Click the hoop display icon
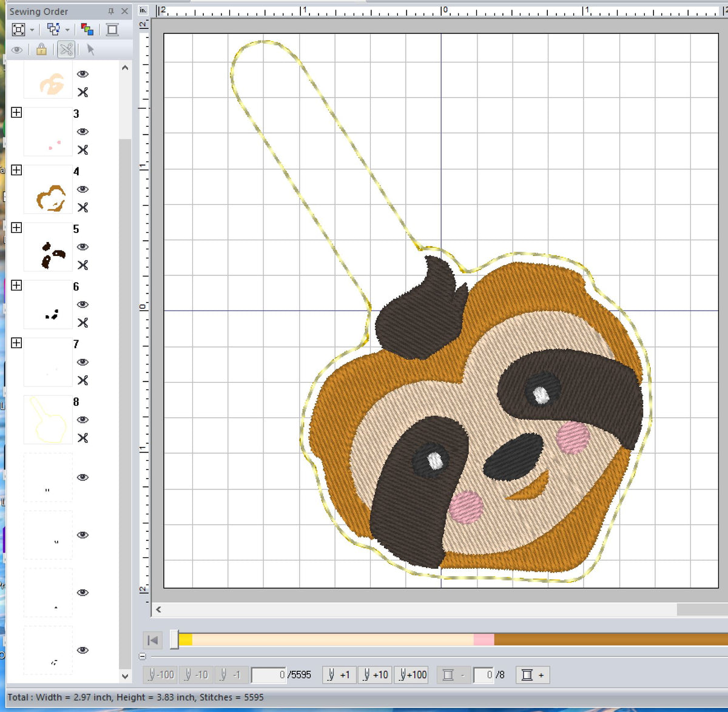 click(112, 29)
